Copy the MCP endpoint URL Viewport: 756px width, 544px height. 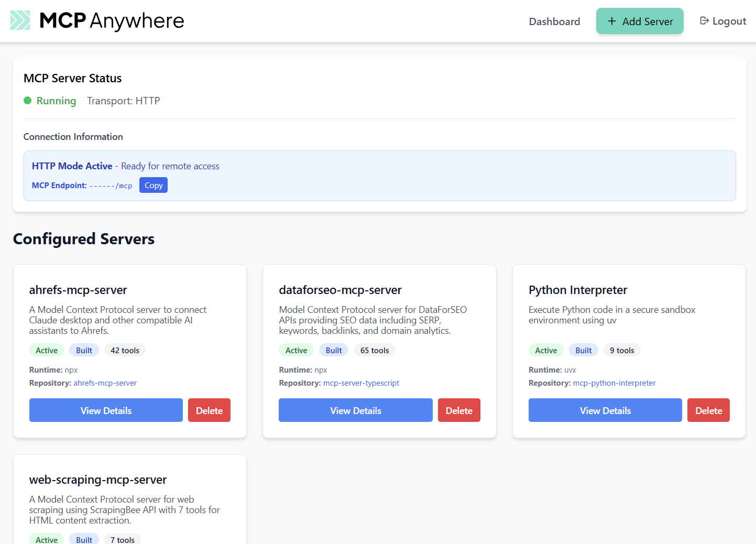154,186
